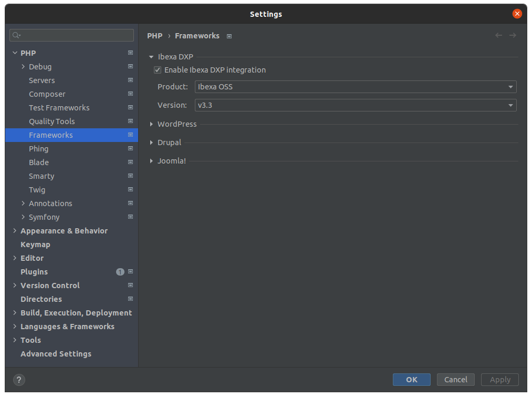The height and width of the screenshot is (397, 532).
Task: Open the Version dropdown showing v3.3
Action: click(x=355, y=105)
